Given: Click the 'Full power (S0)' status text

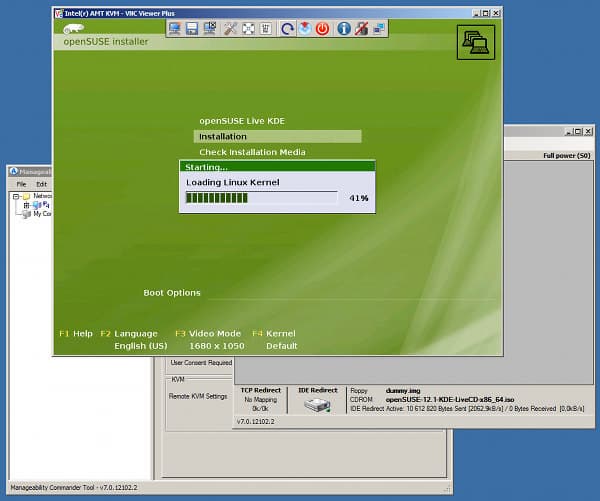Looking at the screenshot, I should 567,156.
